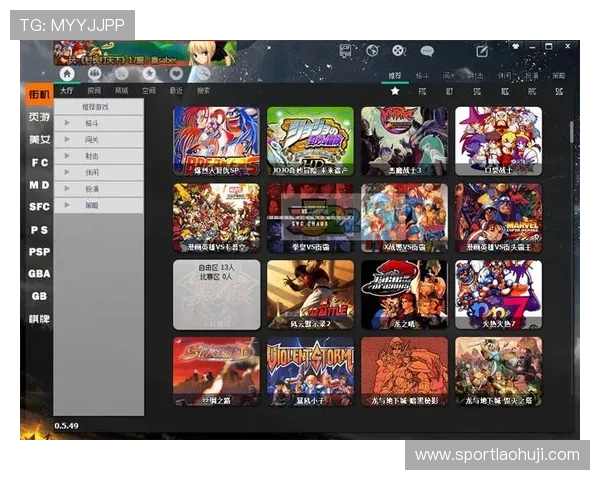Select the 街机 arcade sidebar category
This screenshot has height=480, width=600.
39,94
